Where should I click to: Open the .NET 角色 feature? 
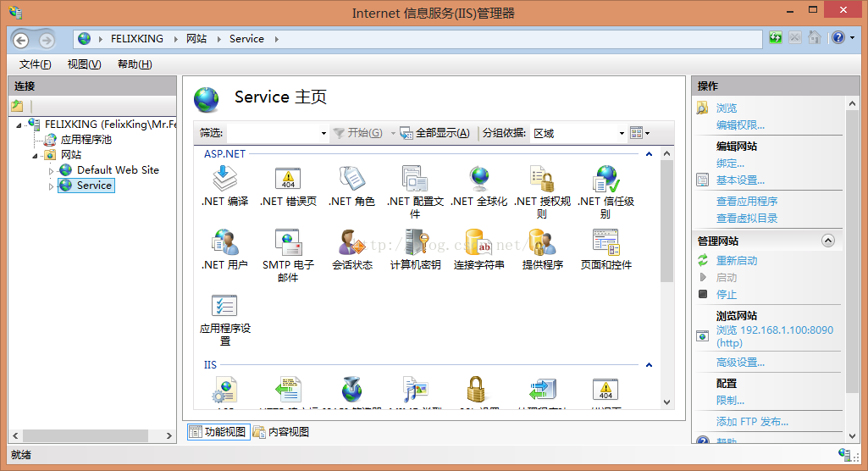pyautogui.click(x=351, y=186)
